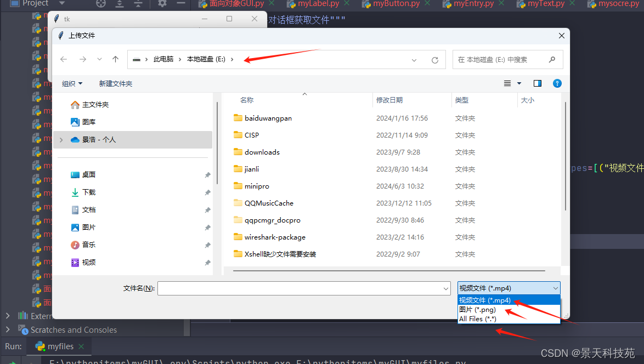Open the 组织 menu
Screen dimensions: 644x364
point(72,84)
